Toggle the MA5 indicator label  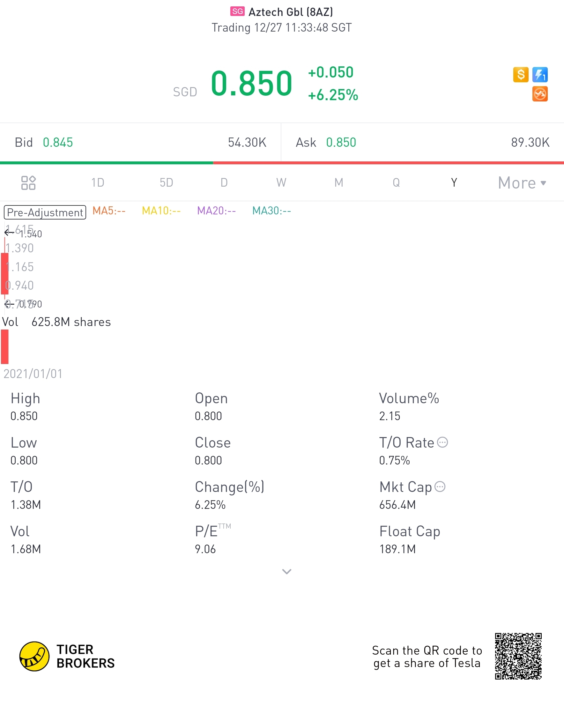[x=109, y=211]
